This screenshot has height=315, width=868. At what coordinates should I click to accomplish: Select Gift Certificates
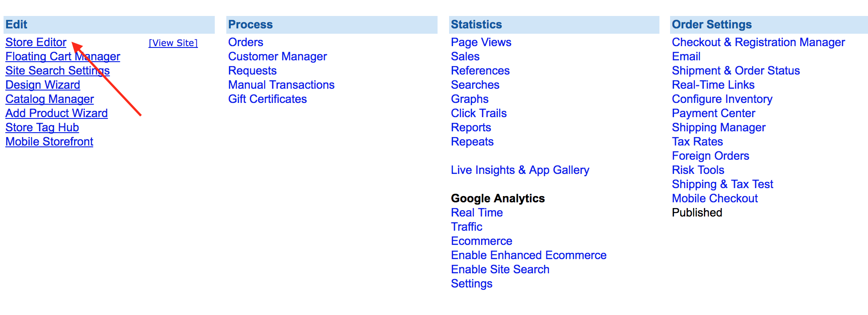pos(268,99)
